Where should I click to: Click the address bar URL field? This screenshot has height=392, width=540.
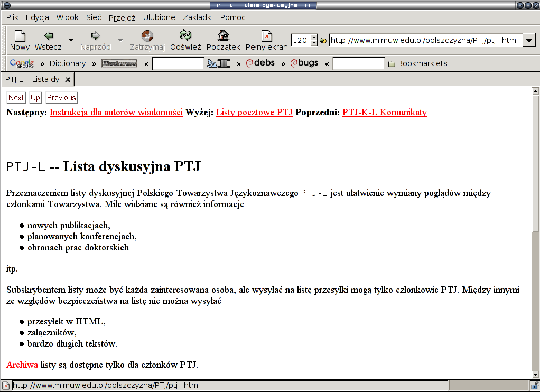(425, 40)
